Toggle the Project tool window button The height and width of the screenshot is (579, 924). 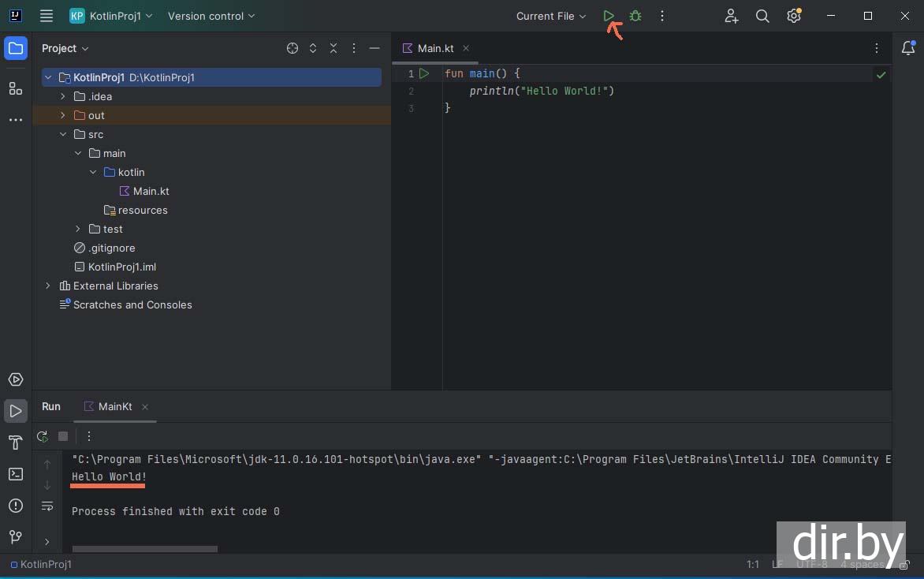click(x=15, y=48)
